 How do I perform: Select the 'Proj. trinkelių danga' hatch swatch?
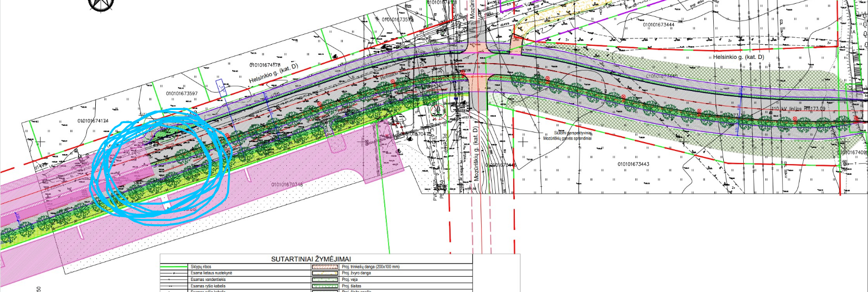click(x=325, y=267)
